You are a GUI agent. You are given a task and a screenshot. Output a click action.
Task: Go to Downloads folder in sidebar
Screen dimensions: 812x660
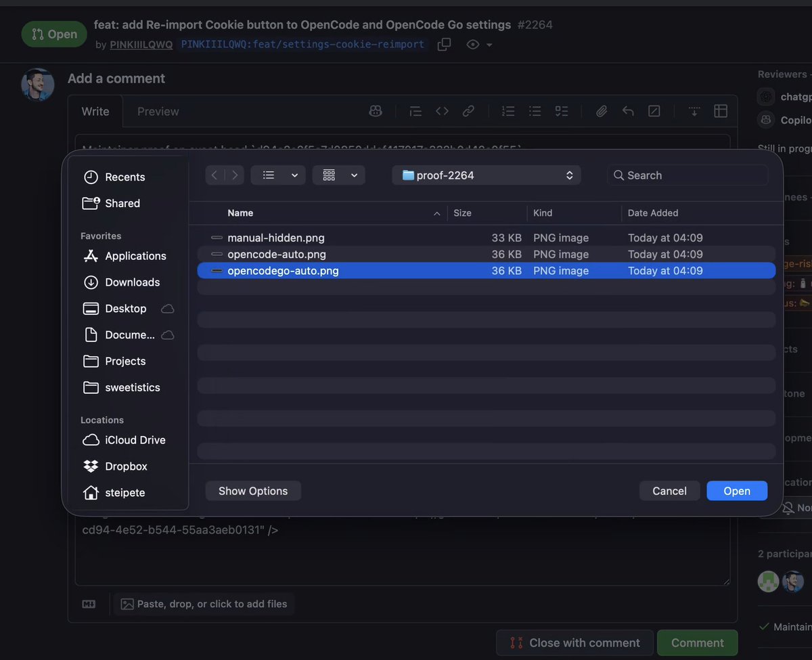click(x=121, y=282)
